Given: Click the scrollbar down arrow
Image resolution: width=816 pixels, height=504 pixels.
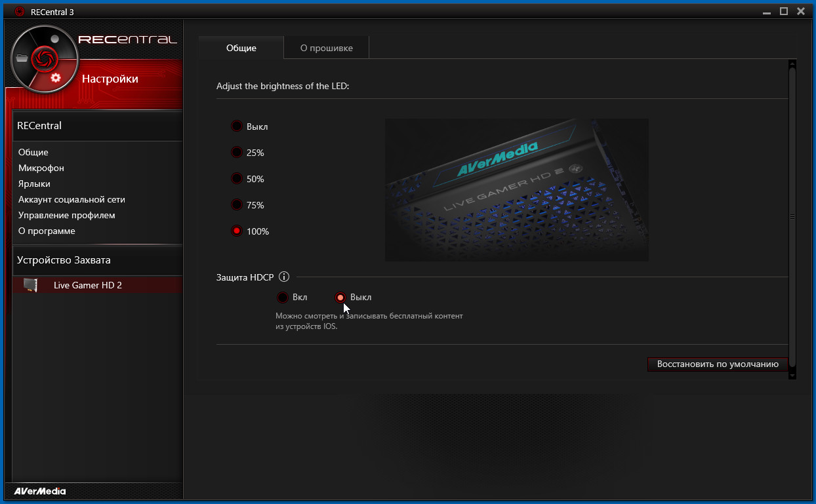Looking at the screenshot, I should click(x=792, y=375).
